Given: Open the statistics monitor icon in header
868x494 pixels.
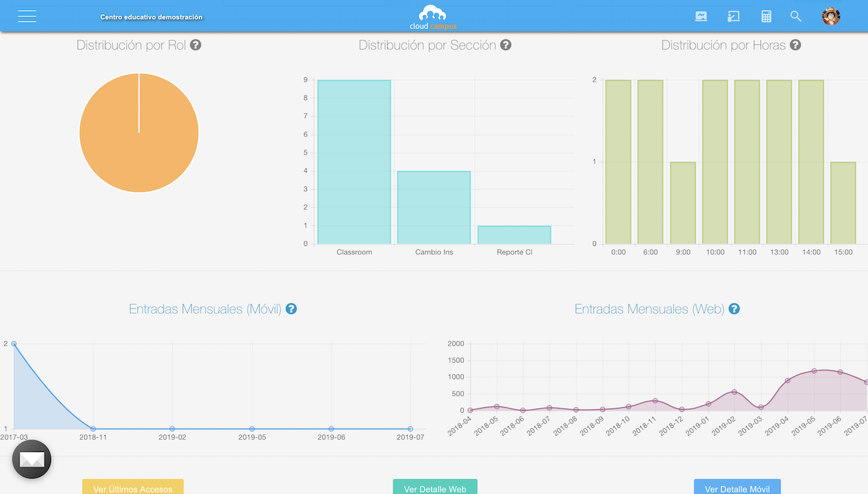Looking at the screenshot, I should point(701,16).
